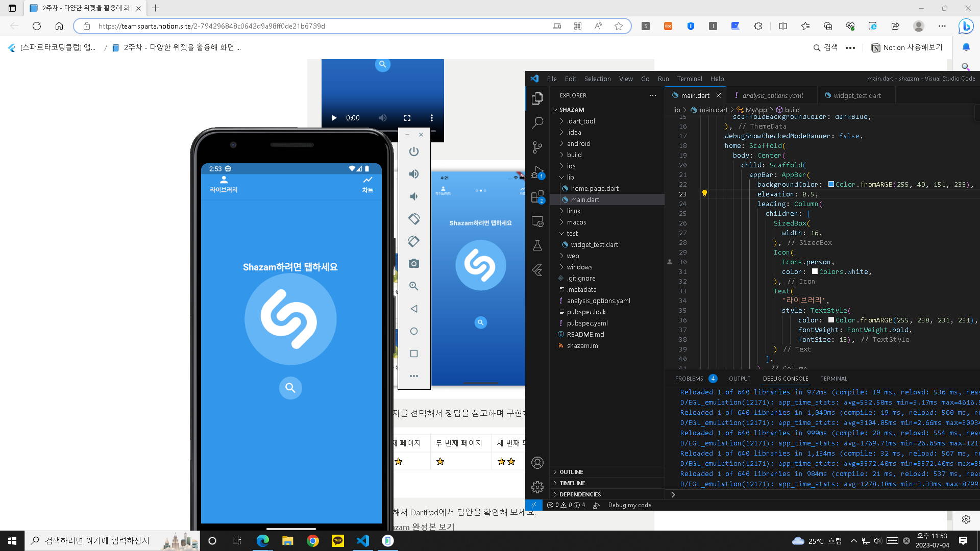
Task: Open the Flutter icon view in activity bar
Action: (537, 270)
